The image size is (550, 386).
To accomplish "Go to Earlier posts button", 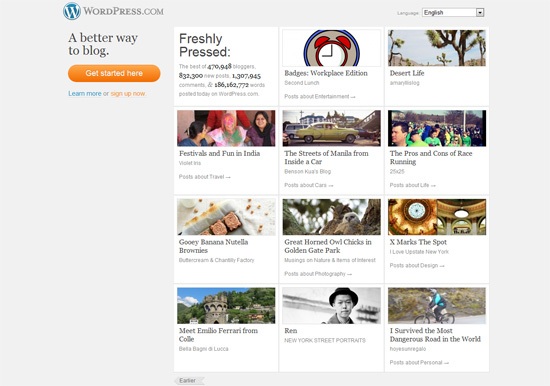I will pyautogui.click(x=189, y=381).
